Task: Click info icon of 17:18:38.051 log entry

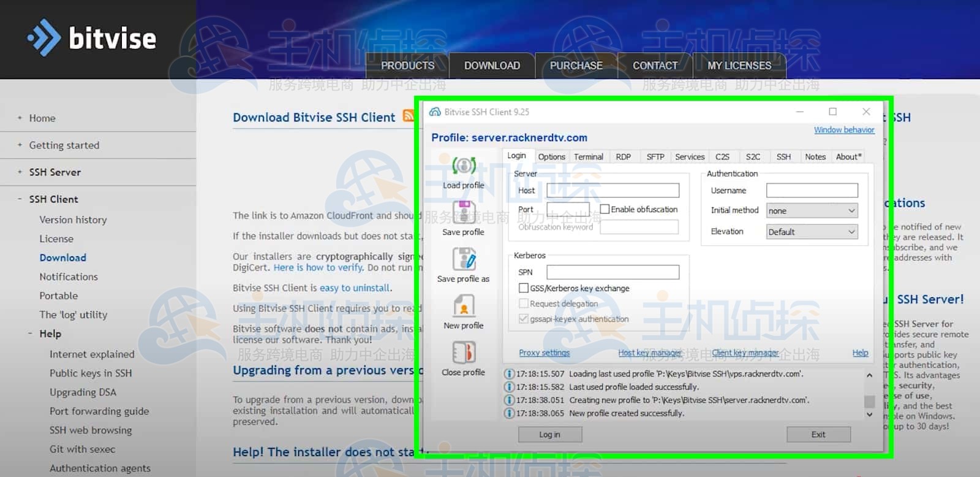Action: point(509,400)
